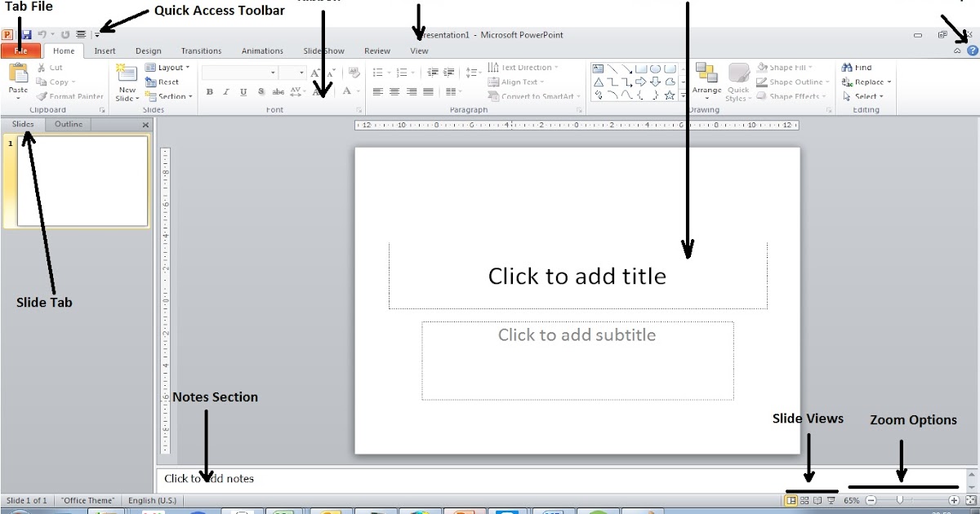Toggle bold formatting in the Font group
Image resolution: width=980 pixels, height=514 pixels.
(210, 92)
